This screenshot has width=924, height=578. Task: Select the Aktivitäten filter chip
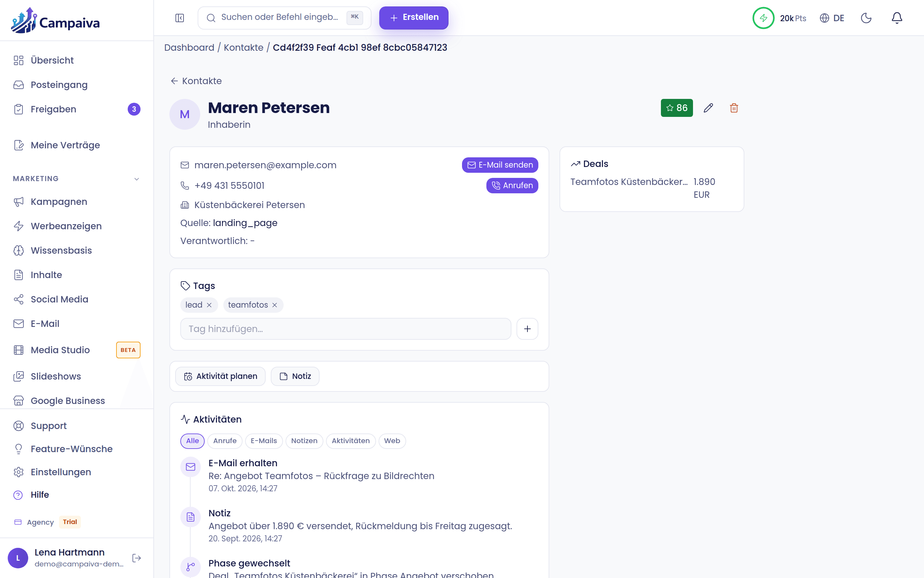point(350,441)
